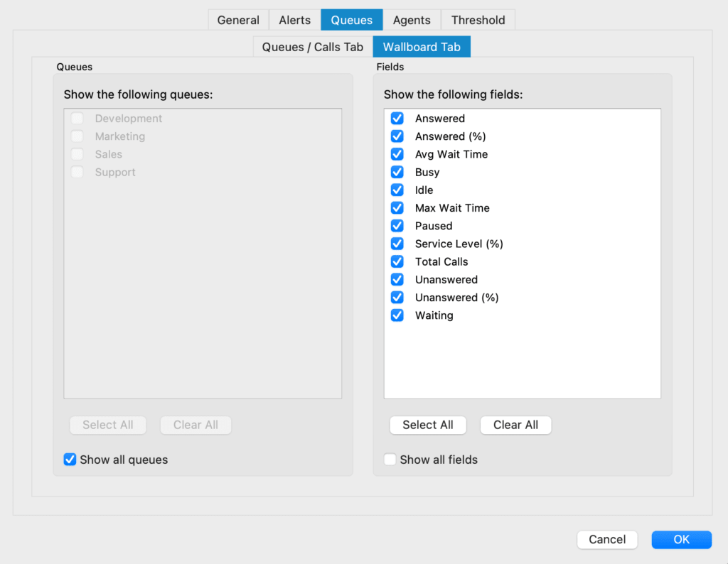Click the Avg Wait Time label

[x=451, y=154]
